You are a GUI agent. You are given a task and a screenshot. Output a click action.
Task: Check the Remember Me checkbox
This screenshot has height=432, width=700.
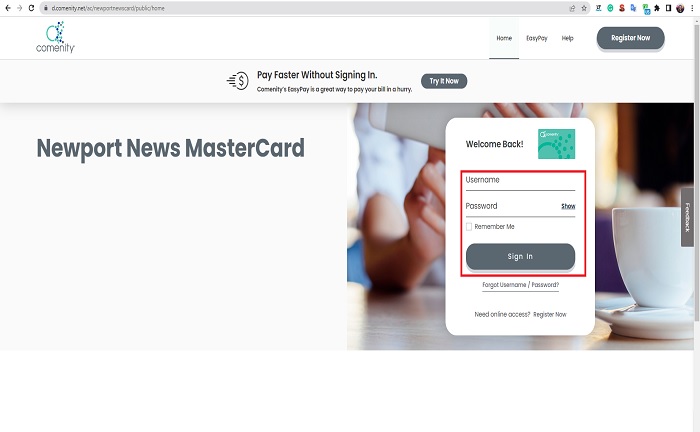point(469,227)
